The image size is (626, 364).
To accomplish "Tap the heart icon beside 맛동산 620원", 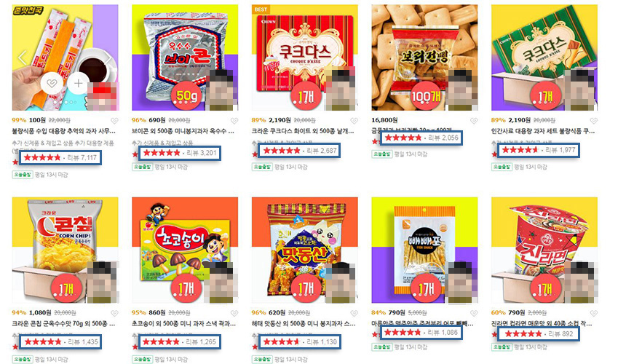I will coord(354,313).
